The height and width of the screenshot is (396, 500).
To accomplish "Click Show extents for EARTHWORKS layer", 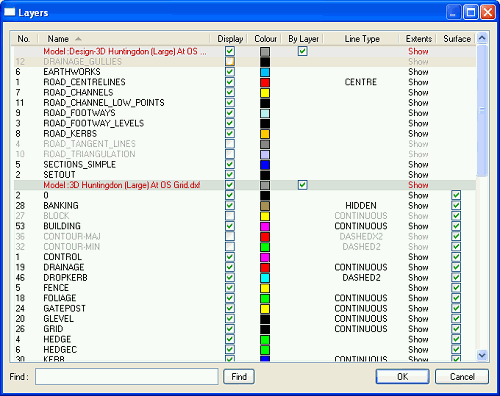I will [418, 72].
